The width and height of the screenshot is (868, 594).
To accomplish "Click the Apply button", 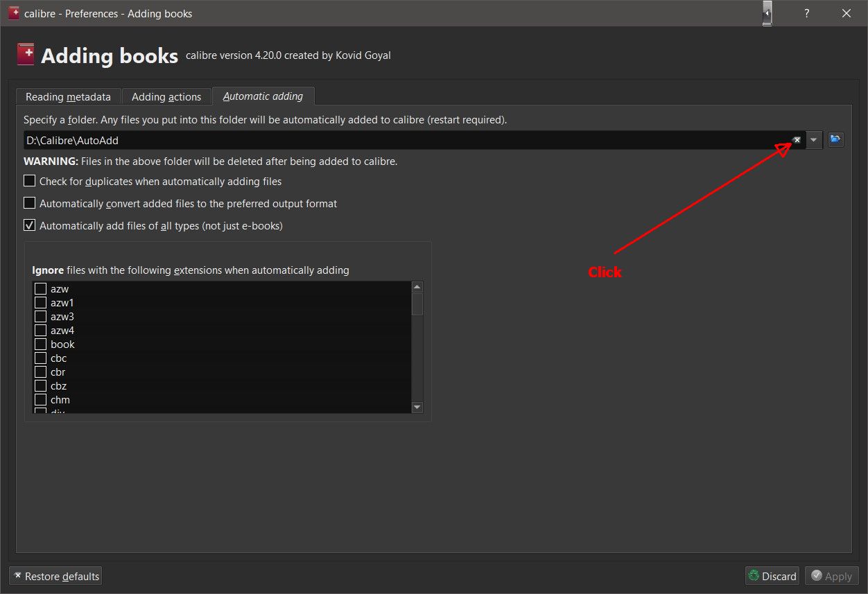I will click(x=831, y=576).
